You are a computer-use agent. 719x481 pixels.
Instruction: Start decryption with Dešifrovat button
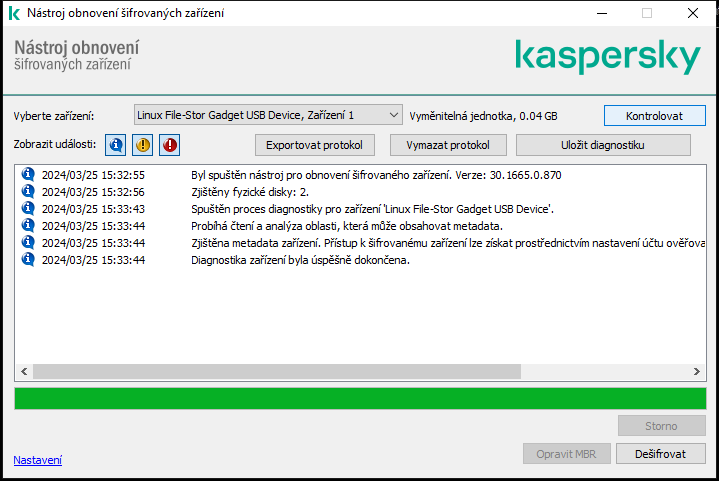660,454
